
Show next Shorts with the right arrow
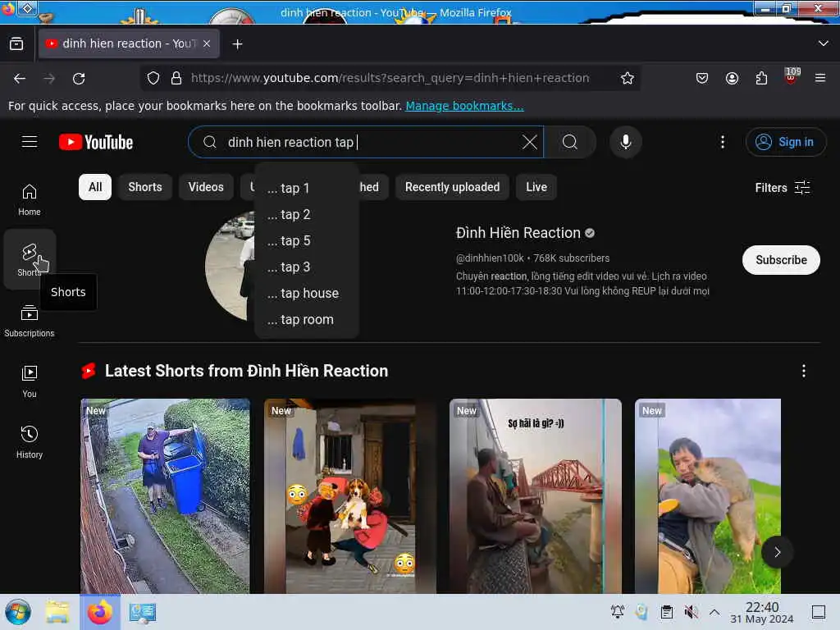(x=777, y=552)
